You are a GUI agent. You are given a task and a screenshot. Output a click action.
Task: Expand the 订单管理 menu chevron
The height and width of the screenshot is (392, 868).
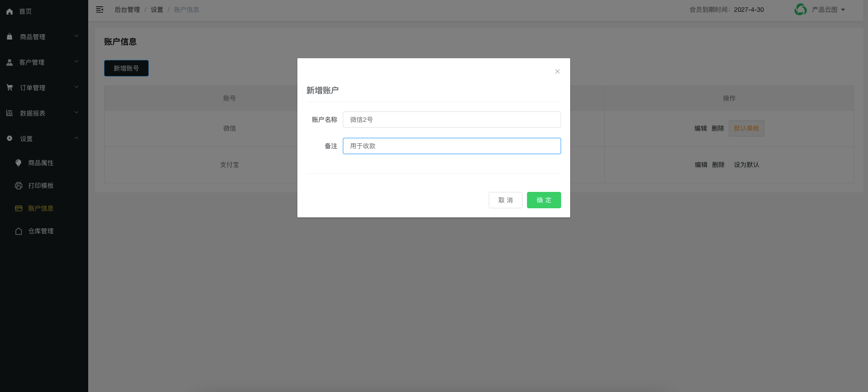click(x=76, y=87)
